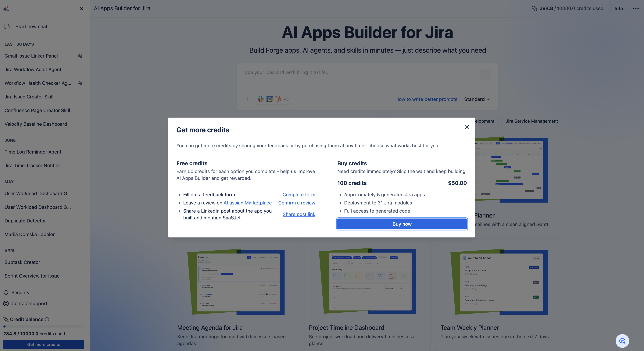This screenshot has width=644, height=351.
Task: Open the Team Weekly Planner thumbnail
Action: [x=499, y=282]
